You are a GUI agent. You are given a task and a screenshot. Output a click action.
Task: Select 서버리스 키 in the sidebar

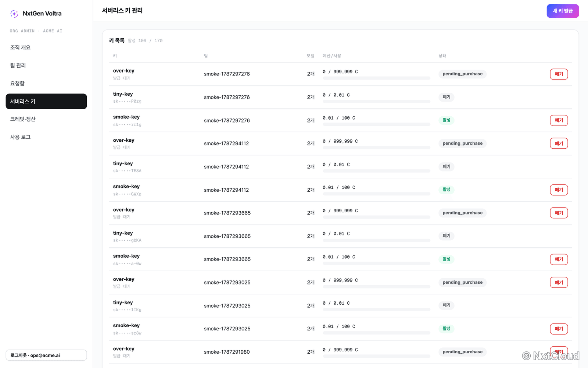(46, 101)
